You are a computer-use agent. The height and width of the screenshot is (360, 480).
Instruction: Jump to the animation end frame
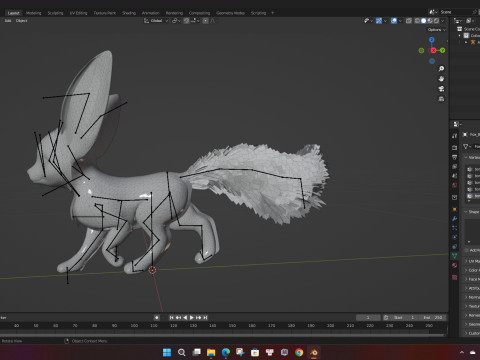tap(205, 317)
